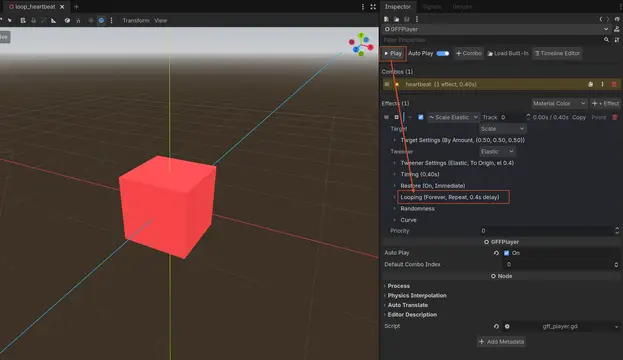
Task: Click the Priority value field
Action: coord(546,231)
